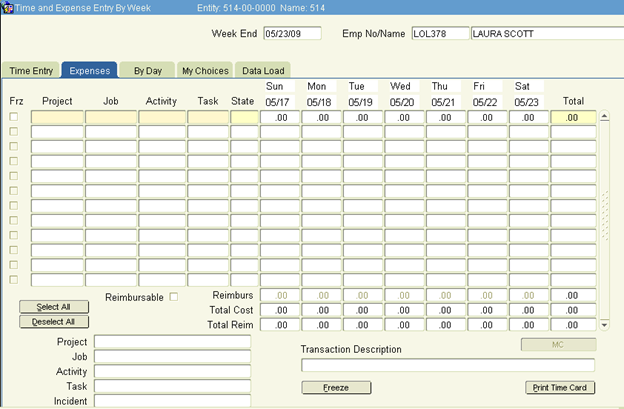Go to the Data Load tab
624x409 pixels.
(x=263, y=70)
